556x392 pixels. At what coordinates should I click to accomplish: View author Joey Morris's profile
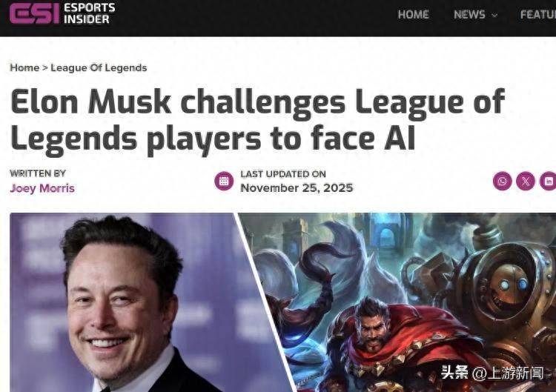coord(42,188)
